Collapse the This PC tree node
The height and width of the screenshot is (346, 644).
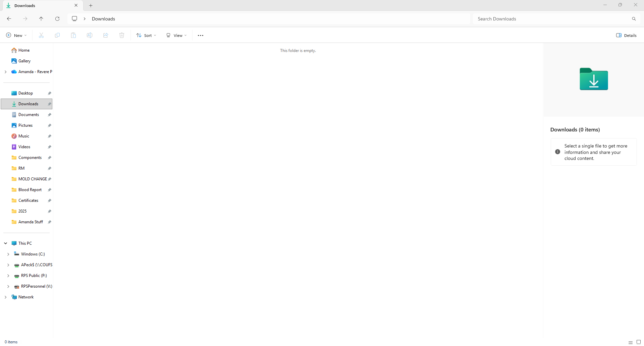6,243
